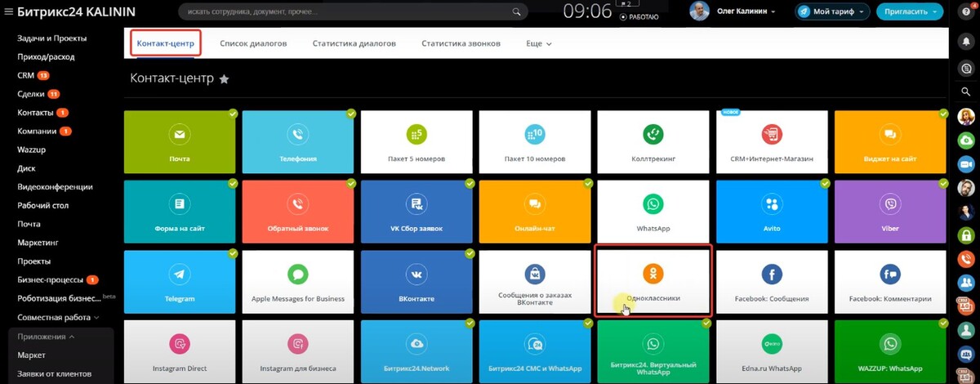
Task: Open Приход/расход in sidebar
Action: [46, 57]
